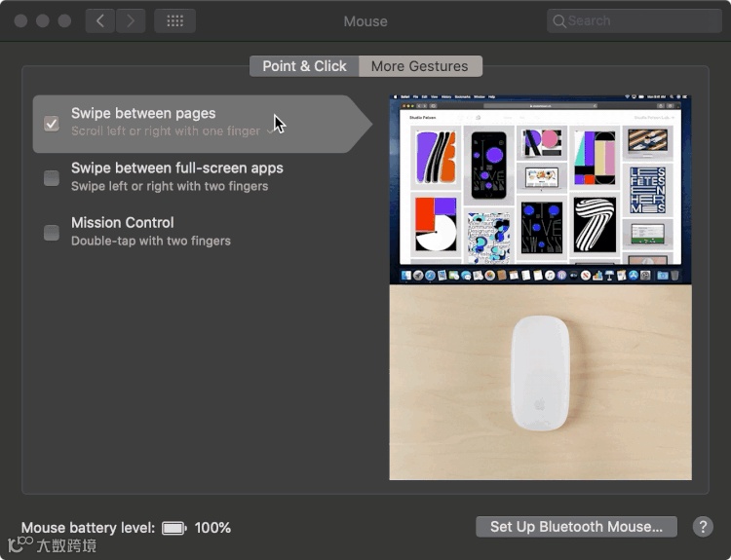Click Set Up Bluetooth Mouse button
Image resolution: width=731 pixels, height=560 pixels.
pyautogui.click(x=576, y=527)
